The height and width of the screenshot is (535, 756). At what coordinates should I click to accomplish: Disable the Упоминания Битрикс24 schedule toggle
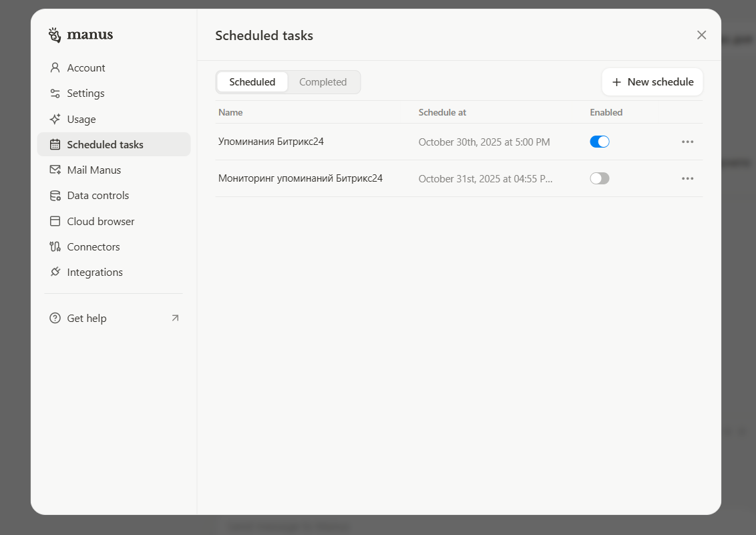click(x=599, y=142)
